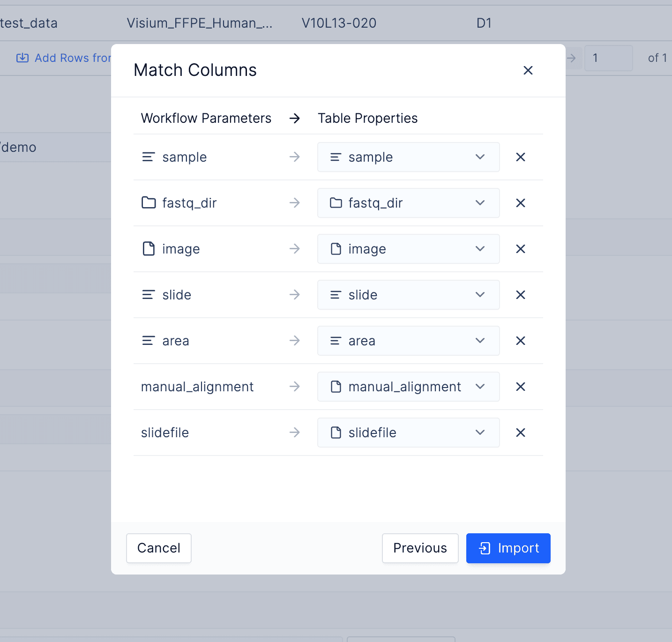This screenshot has height=642, width=672.
Task: Click the D1 cell in background table
Action: coord(484,23)
